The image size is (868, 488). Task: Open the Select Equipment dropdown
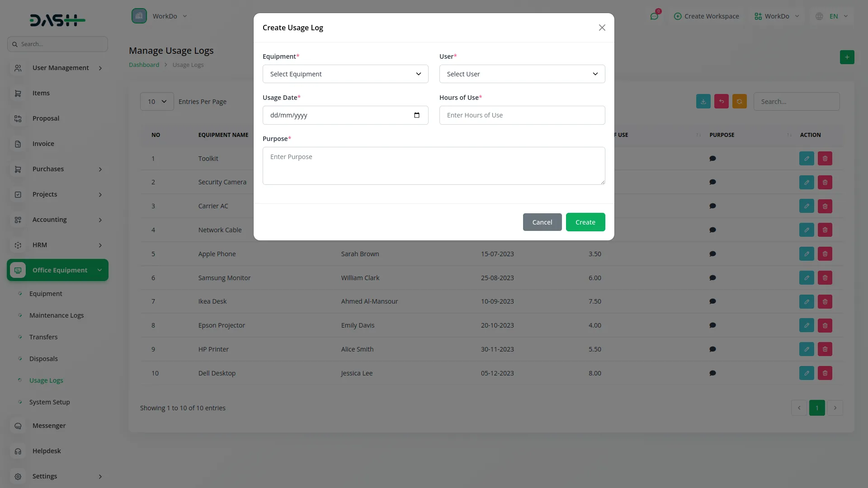[x=345, y=74]
